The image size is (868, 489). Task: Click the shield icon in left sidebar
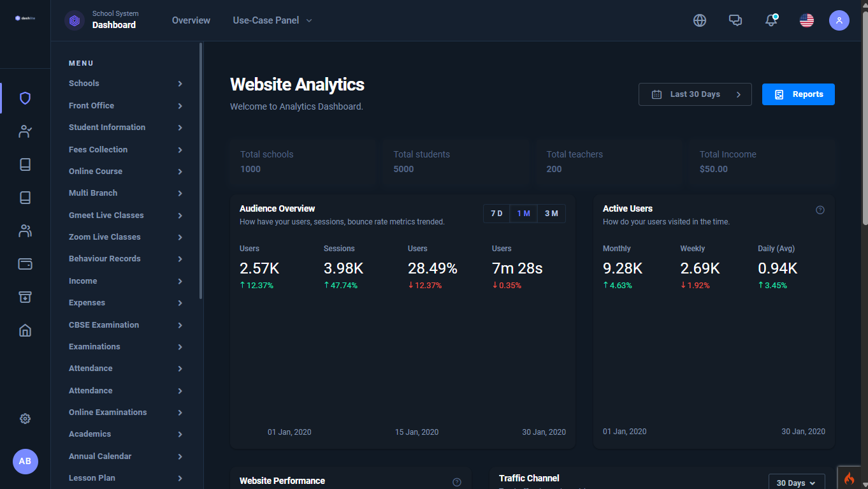[x=25, y=98]
